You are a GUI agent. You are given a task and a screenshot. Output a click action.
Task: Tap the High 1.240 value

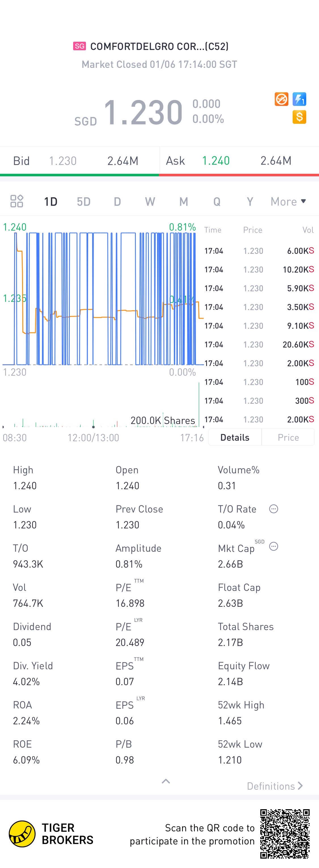coord(25,486)
